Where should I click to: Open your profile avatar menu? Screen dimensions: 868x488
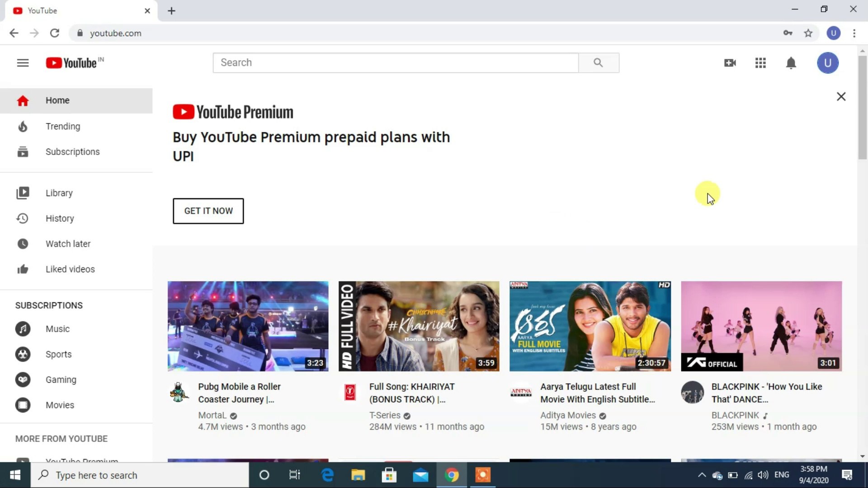pos(828,63)
